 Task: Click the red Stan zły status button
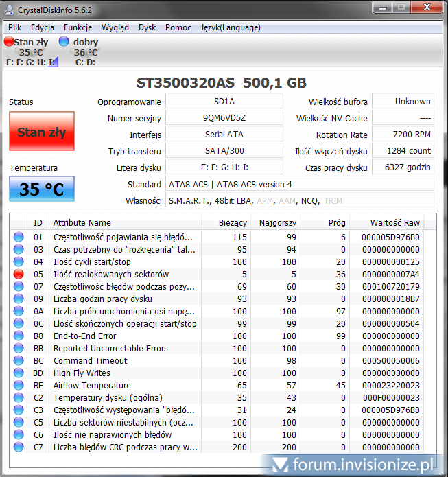point(42,131)
